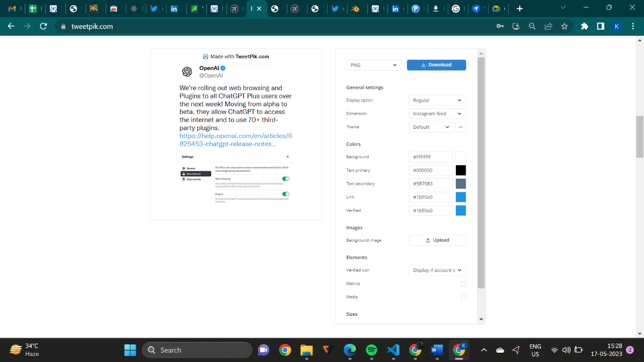The image size is (644, 362).
Task: Open the zoom magnifier icon
Action: click(532, 27)
